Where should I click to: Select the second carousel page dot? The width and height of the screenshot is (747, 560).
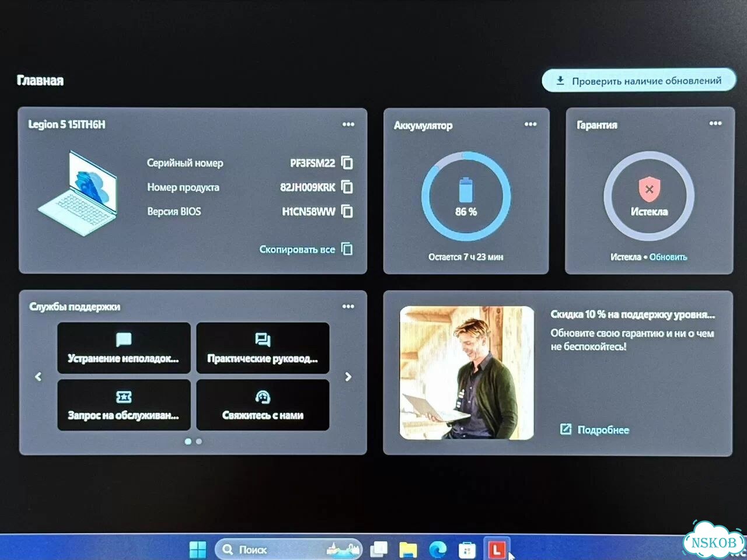pos(199,442)
